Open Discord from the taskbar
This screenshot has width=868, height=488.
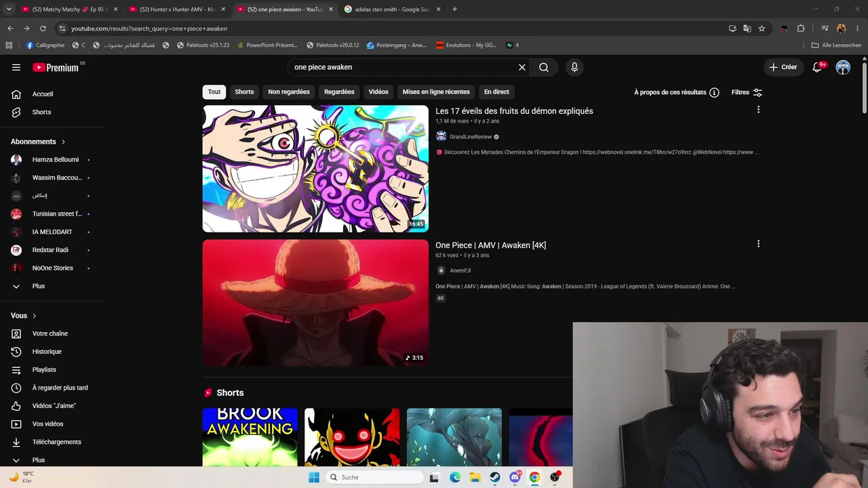(x=515, y=477)
